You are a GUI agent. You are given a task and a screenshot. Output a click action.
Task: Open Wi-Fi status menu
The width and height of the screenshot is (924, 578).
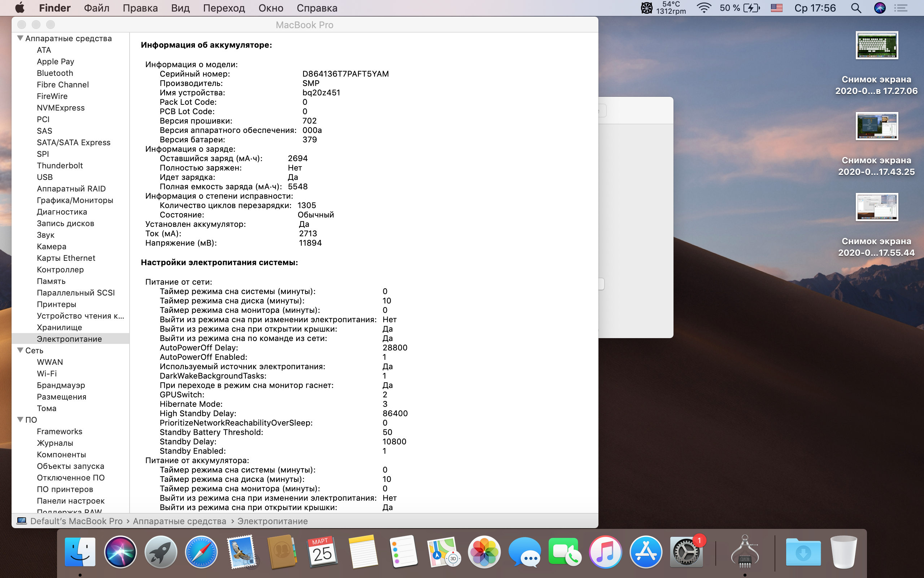(704, 8)
